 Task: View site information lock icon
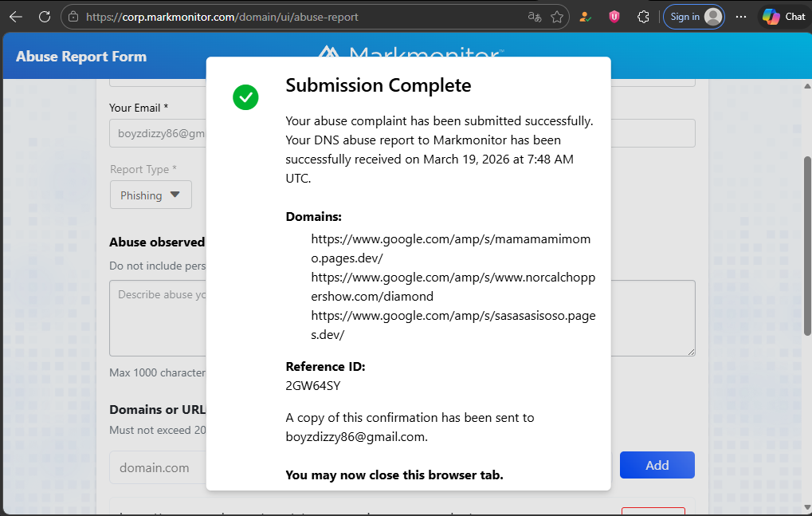click(73, 17)
